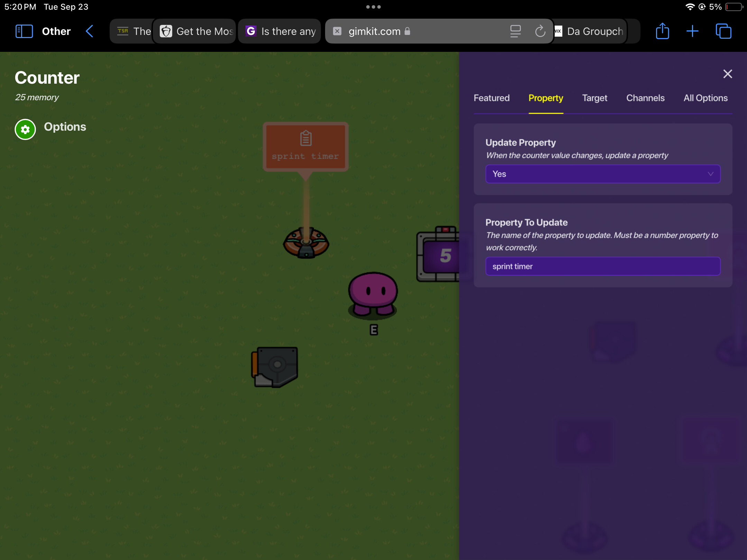Close the Counter options panel

[x=727, y=74]
